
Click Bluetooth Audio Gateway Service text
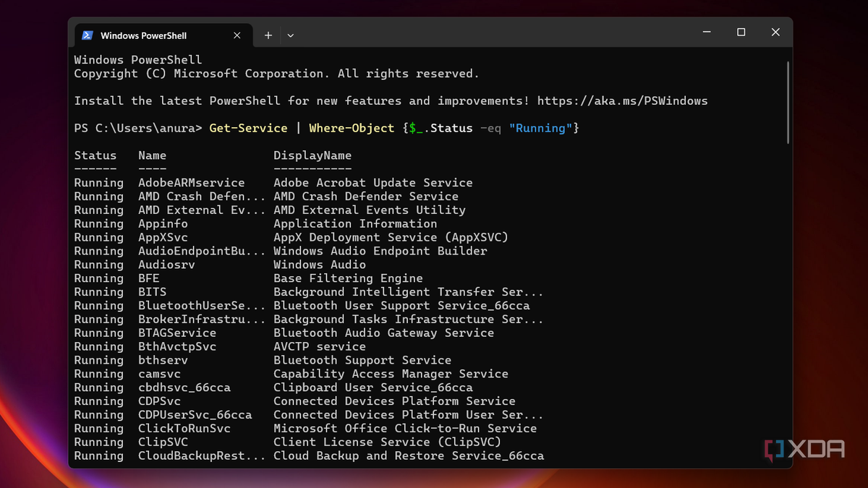383,333
